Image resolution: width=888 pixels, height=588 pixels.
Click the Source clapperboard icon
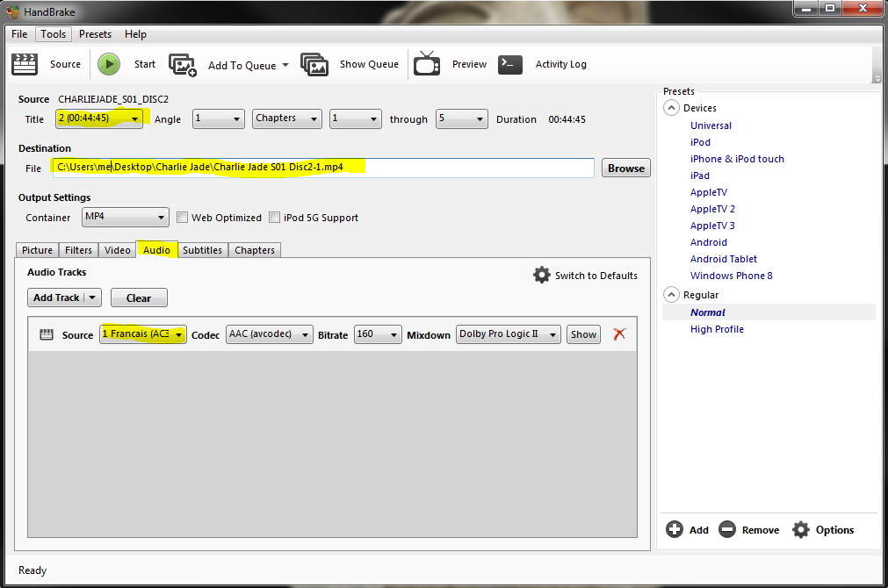click(24, 64)
